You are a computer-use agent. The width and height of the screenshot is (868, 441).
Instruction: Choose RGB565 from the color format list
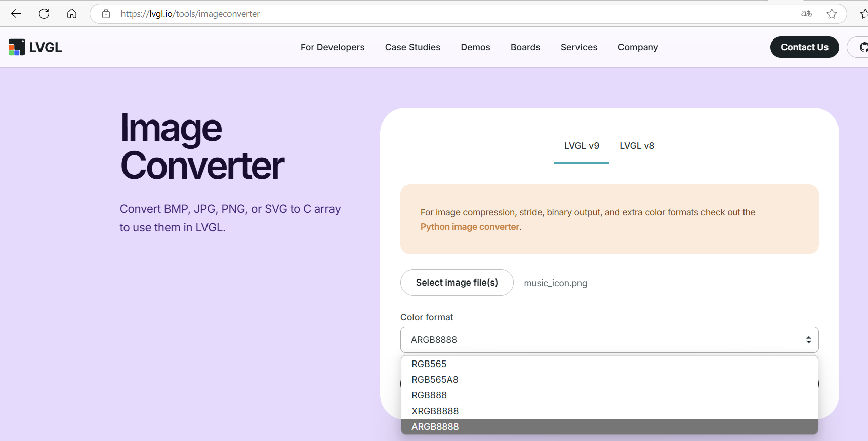coord(609,364)
